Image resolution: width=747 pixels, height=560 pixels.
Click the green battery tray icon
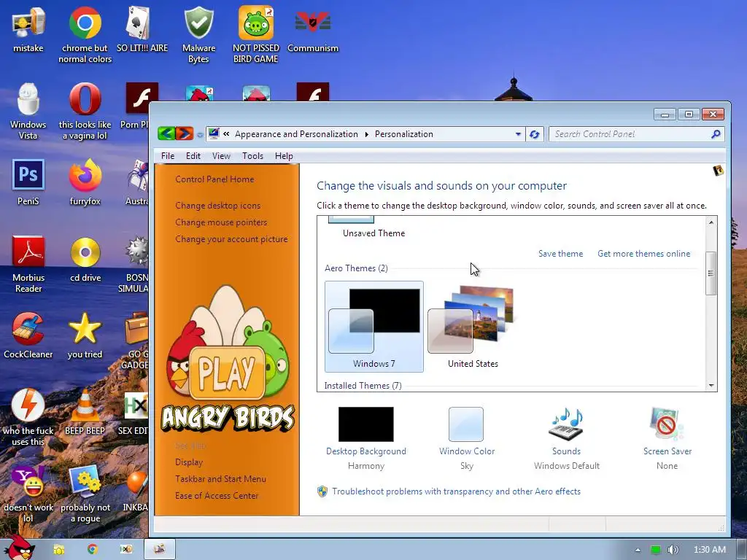click(656, 550)
